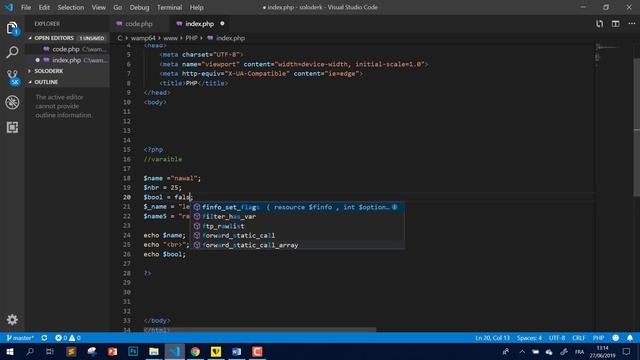Change line endings via CRLF
640x360 pixels.
click(578, 338)
